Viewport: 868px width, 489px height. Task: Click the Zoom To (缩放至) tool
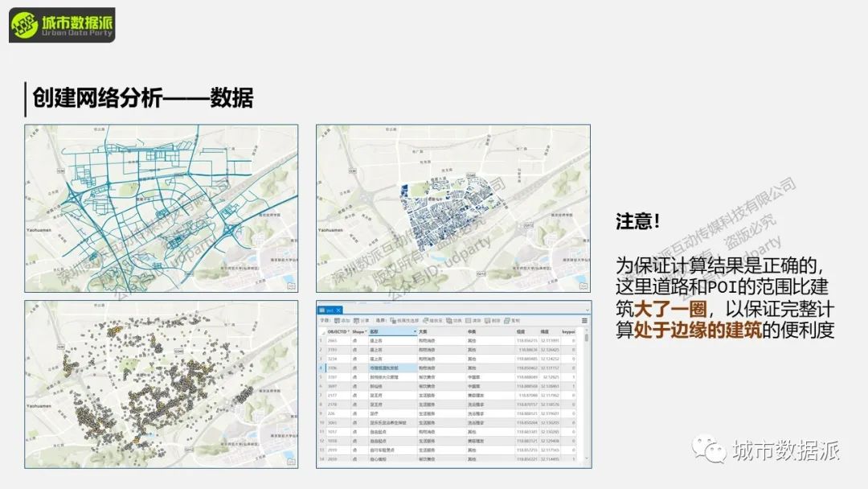click(433, 321)
